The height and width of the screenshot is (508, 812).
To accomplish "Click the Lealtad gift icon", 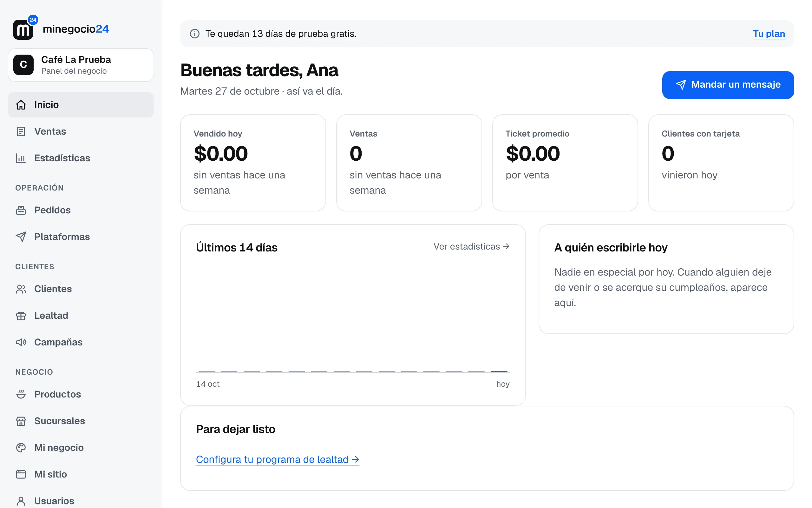I will point(21,316).
